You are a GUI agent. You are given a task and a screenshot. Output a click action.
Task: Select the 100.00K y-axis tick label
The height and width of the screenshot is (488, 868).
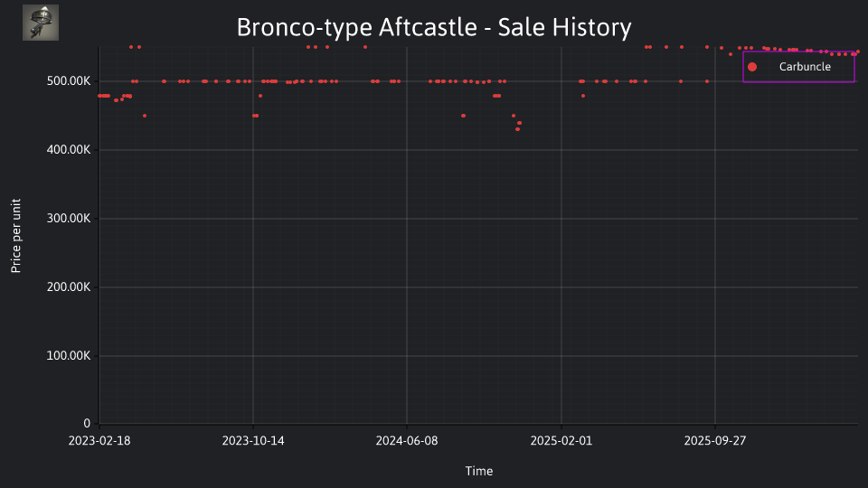[x=69, y=356]
